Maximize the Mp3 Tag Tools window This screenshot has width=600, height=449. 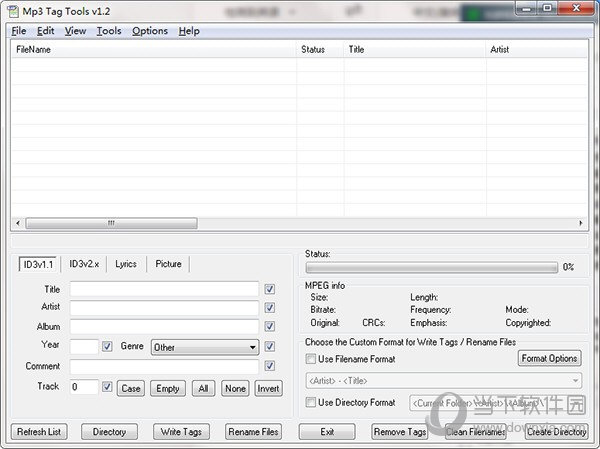pos(547,8)
